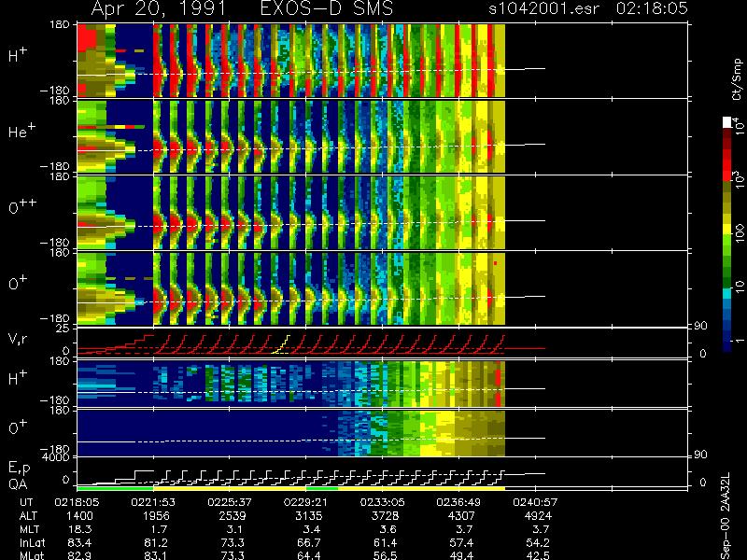
Task: Click the UT value "0221:53"
Action: [153, 502]
